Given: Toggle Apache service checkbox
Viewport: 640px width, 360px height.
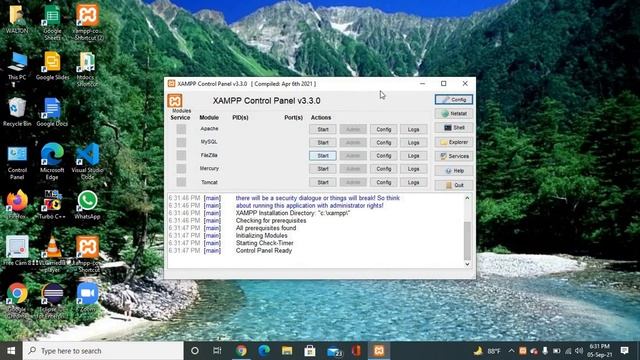Looking at the screenshot, I should pyautogui.click(x=181, y=129).
